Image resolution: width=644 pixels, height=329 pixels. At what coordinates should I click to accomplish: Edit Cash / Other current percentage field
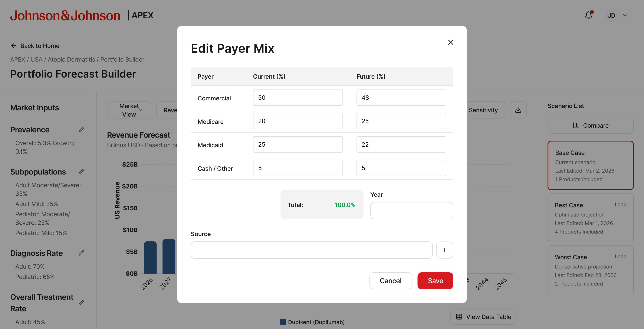(x=298, y=168)
